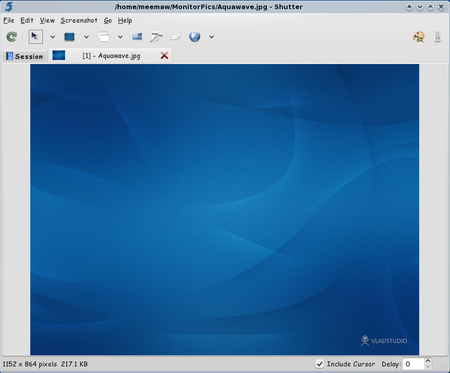Screen dimensions: 450x373
Task: Toggle the Include Cursor checkbox
Action: [x=320, y=364]
